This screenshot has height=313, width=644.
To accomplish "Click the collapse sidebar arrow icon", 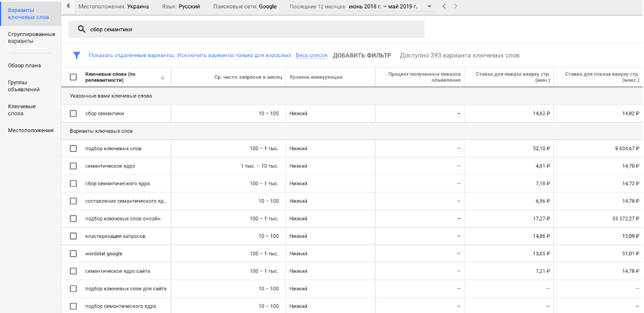I will pos(68,6).
